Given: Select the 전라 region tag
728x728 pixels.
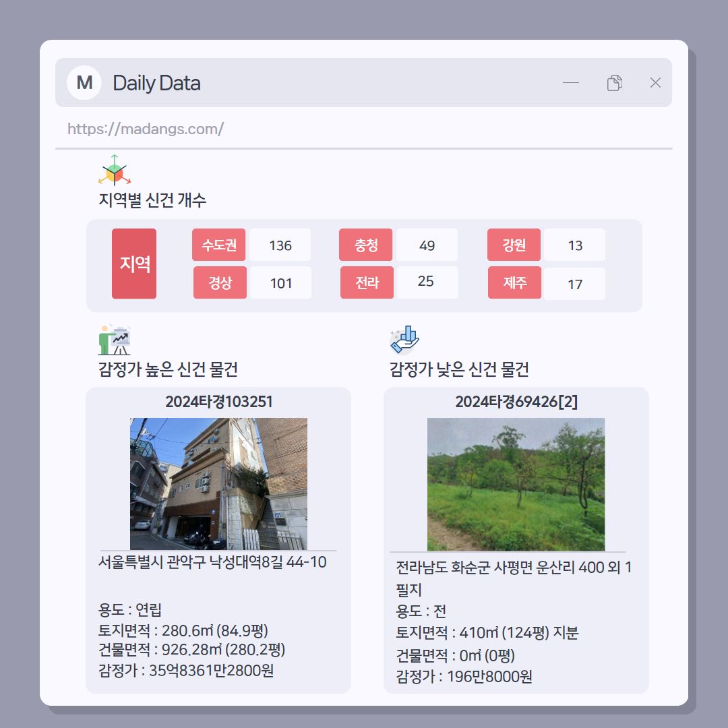Looking at the screenshot, I should 367,282.
